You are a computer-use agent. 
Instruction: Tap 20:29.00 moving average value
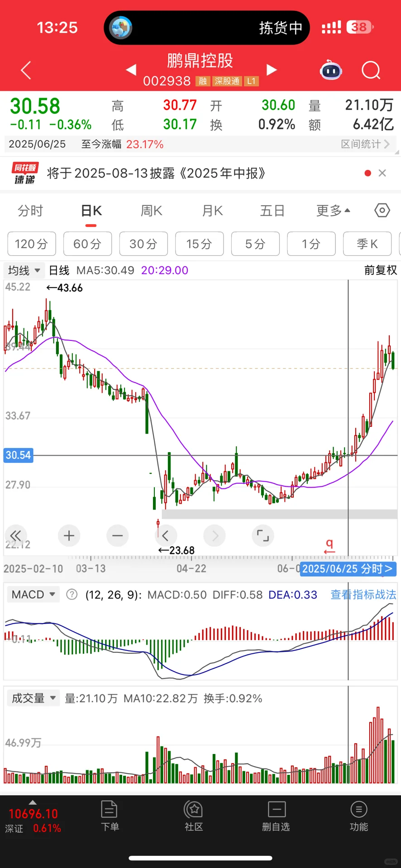pos(165,270)
